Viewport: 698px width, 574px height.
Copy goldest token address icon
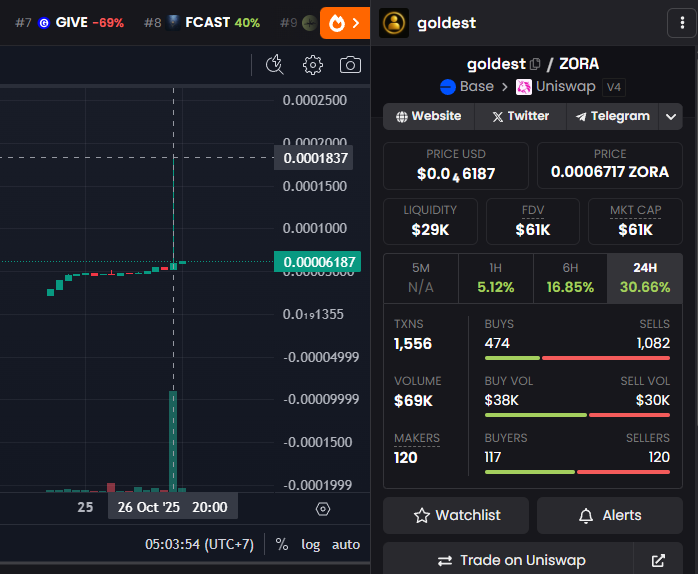(x=536, y=65)
